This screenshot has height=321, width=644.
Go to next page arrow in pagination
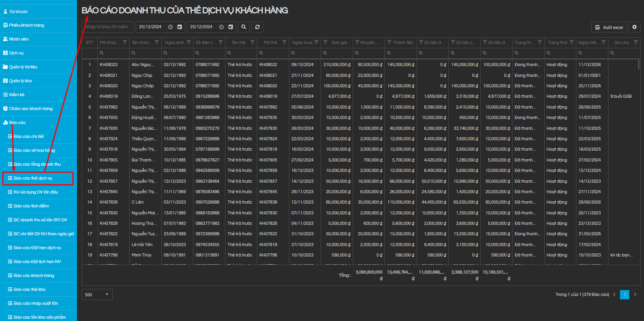(x=635, y=294)
